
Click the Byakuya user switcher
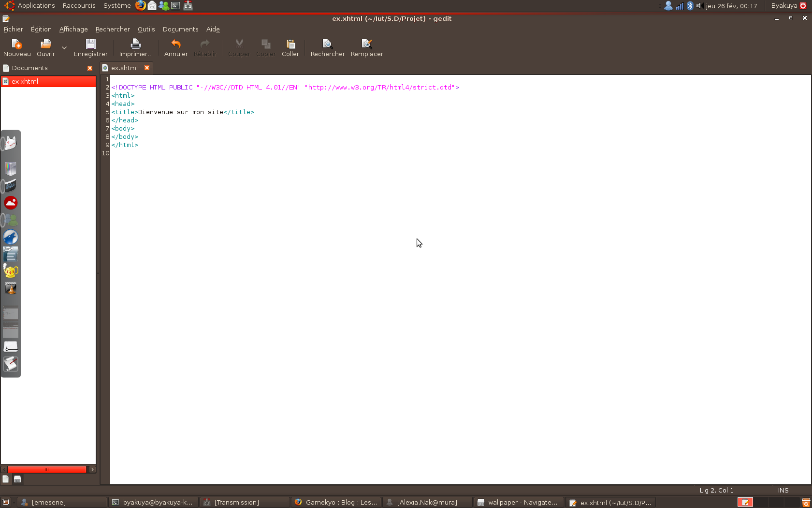coord(784,6)
